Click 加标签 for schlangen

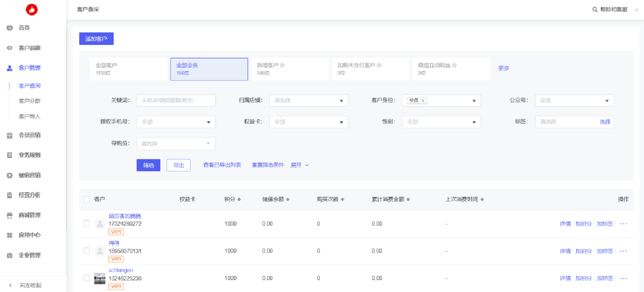pyautogui.click(x=605, y=278)
